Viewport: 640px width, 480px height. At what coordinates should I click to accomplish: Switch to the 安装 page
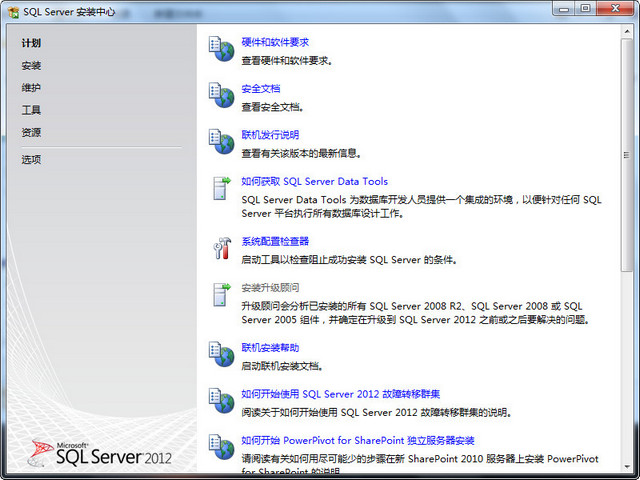point(31,65)
